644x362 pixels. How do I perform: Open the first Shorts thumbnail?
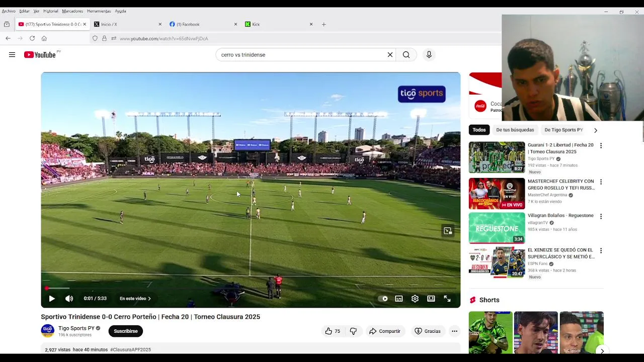click(x=491, y=333)
